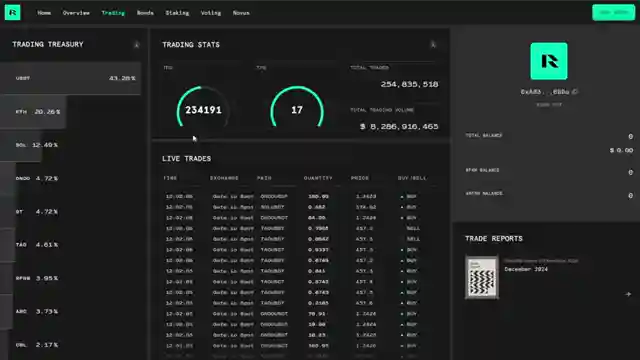Screen dimensions: 640x360
Task: Sort live trades by Exchange column
Action: [224, 178]
